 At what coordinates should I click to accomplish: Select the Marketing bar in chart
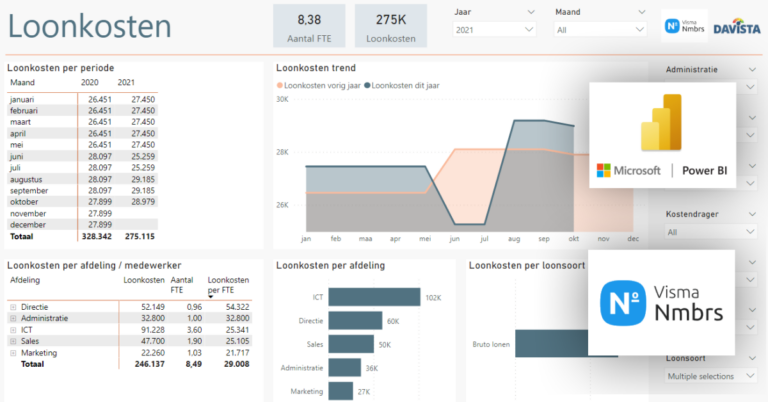[x=341, y=391]
